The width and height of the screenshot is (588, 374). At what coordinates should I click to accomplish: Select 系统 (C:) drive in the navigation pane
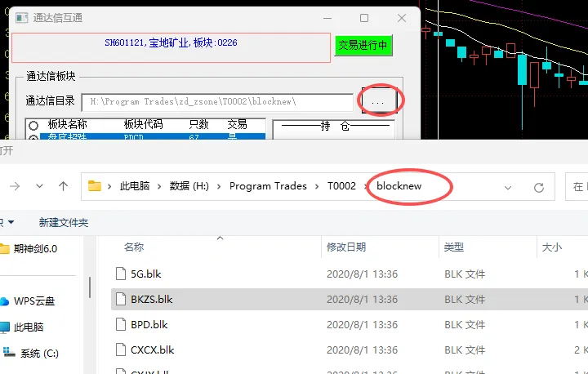pos(39,354)
